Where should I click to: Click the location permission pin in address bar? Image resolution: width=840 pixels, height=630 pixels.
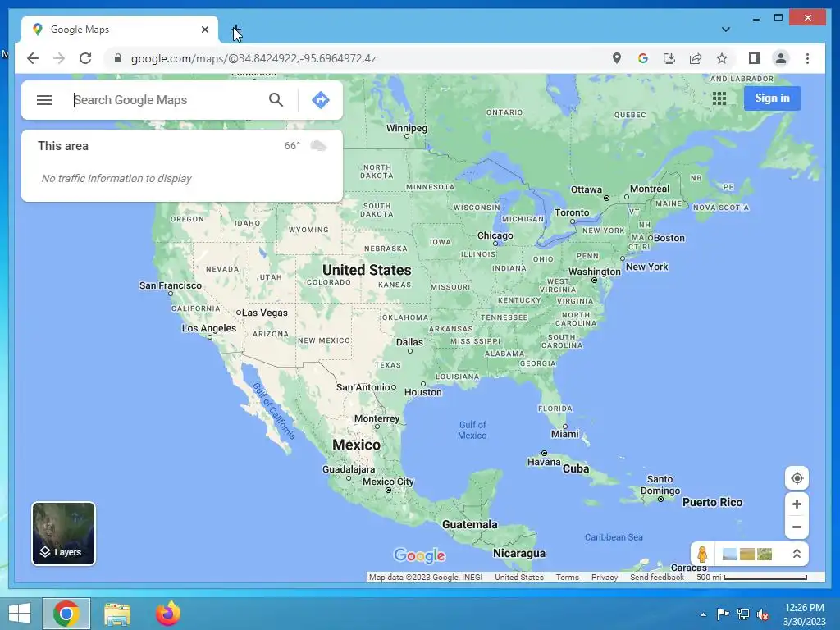(x=617, y=58)
